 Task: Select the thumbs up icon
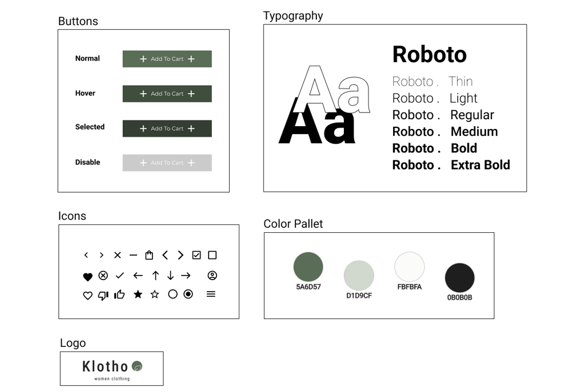coord(119,294)
